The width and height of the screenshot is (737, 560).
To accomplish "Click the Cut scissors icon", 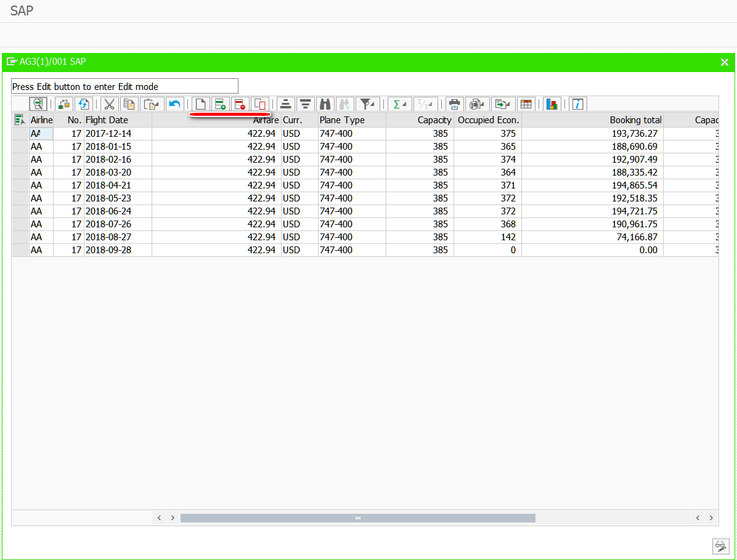I will click(x=109, y=104).
